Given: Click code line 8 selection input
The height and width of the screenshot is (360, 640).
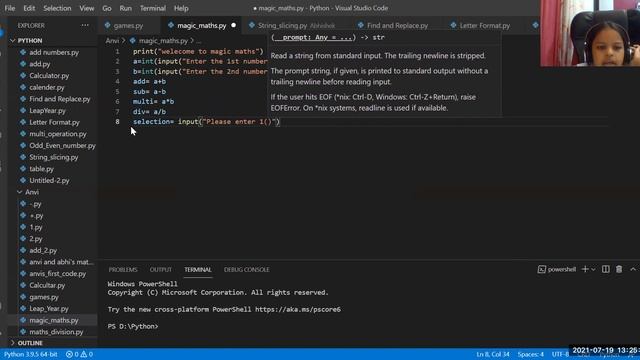Looking at the screenshot, I should 206,122.
